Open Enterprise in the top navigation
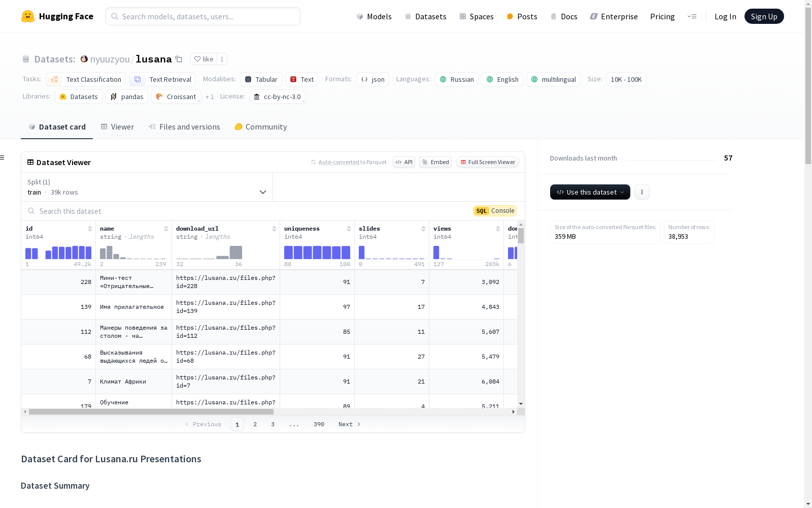Viewport: 812px width, 508px height. tap(614, 16)
